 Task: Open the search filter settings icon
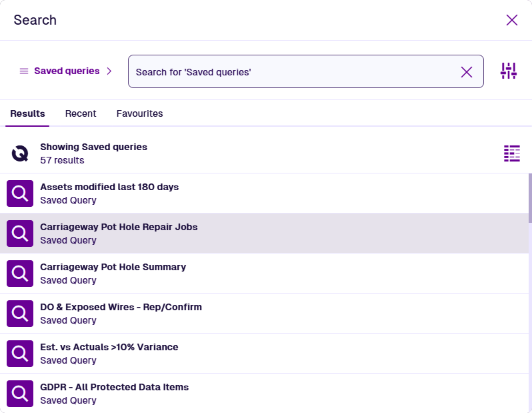509,71
